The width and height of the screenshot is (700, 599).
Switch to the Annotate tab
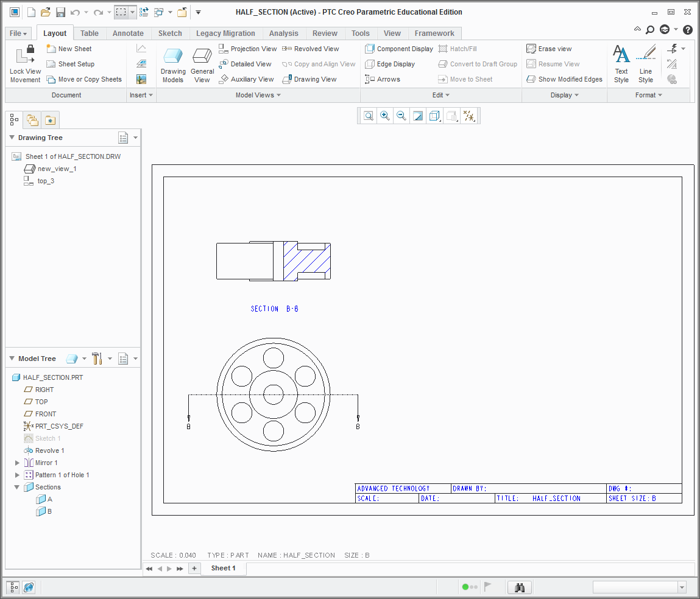(128, 33)
